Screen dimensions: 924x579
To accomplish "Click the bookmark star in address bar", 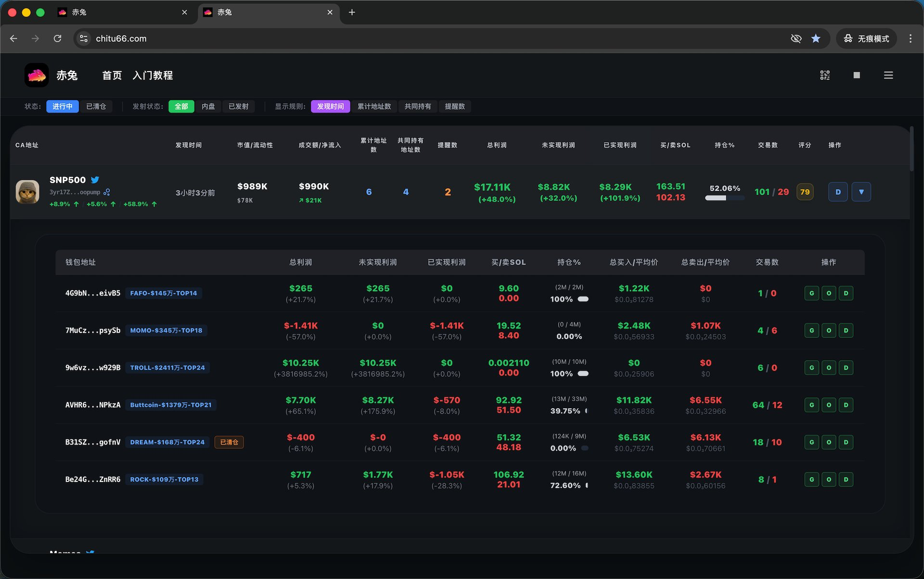I will tap(816, 38).
